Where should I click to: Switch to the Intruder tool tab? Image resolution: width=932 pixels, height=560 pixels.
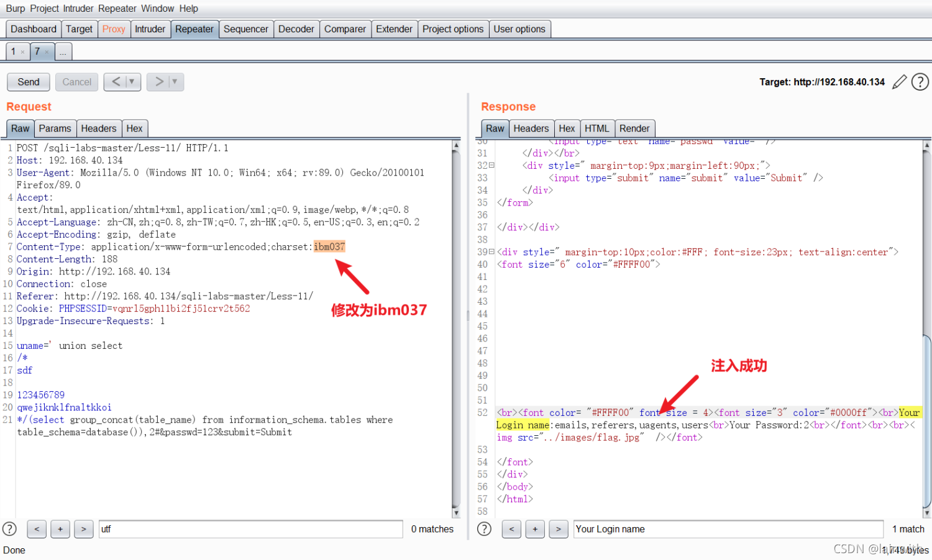(150, 29)
